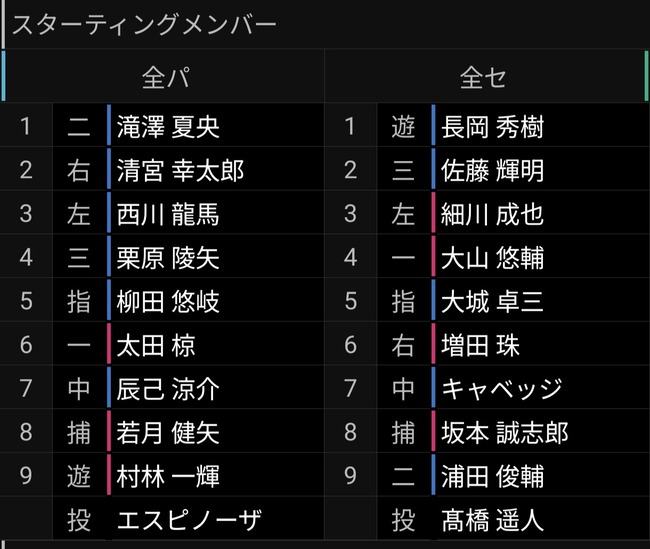650x549 pixels.
Task: Open 清宮 幸太郎 player entry
Action: tap(180, 170)
